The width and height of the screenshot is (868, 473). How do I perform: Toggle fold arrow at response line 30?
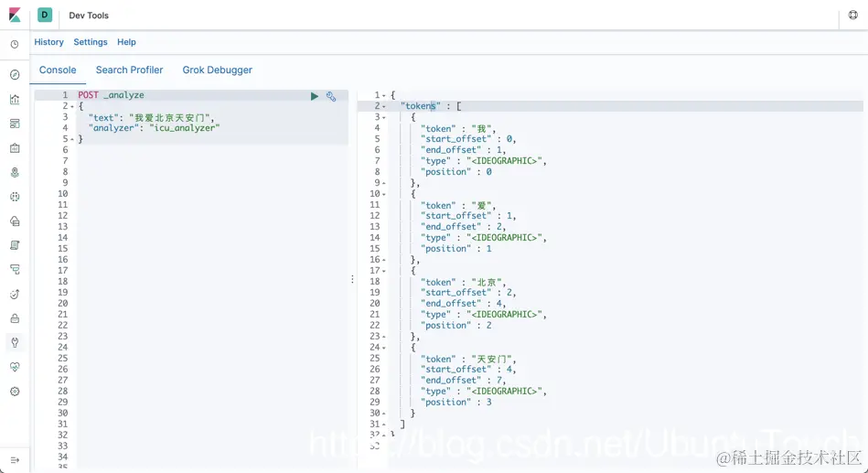click(x=383, y=414)
